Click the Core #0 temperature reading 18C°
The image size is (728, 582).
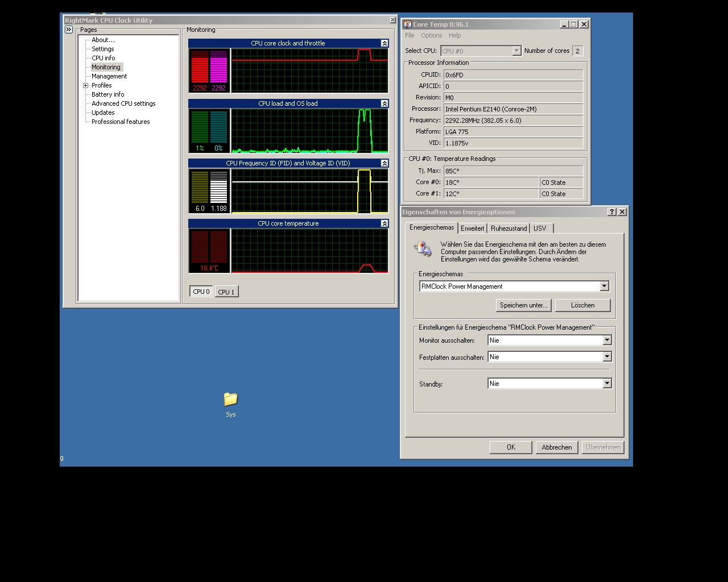coord(491,182)
